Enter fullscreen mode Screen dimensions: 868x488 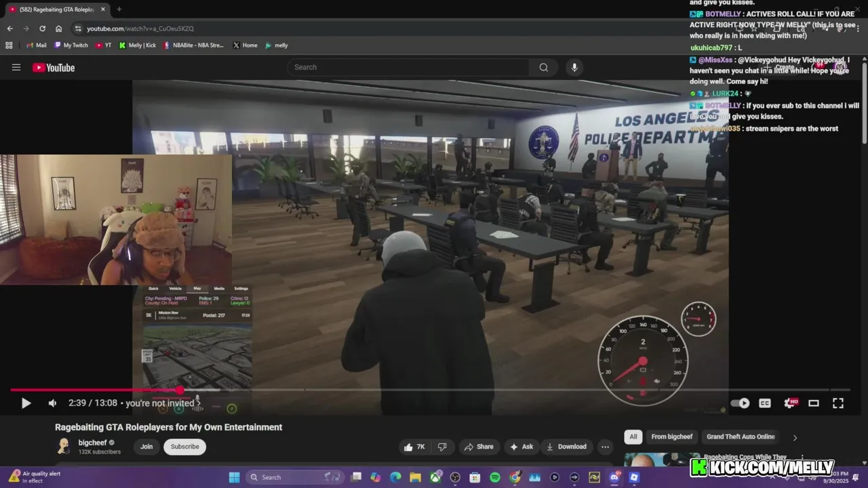pyautogui.click(x=838, y=403)
